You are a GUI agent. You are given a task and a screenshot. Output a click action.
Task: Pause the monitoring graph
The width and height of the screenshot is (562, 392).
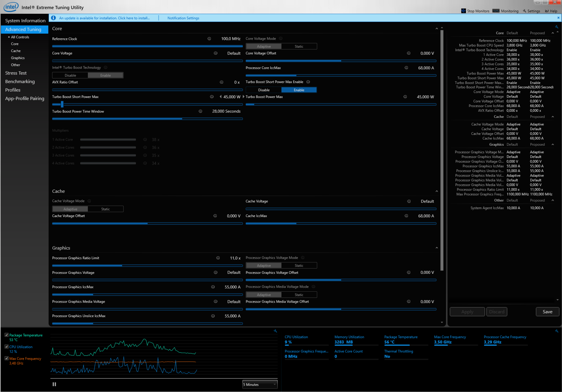click(54, 384)
